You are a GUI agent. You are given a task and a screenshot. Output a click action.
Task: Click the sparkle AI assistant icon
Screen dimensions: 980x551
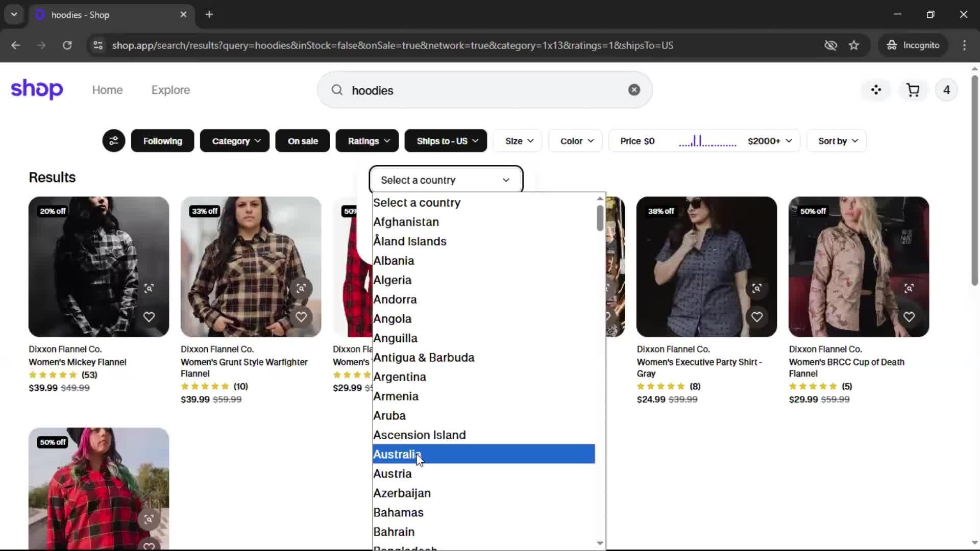[x=876, y=90]
